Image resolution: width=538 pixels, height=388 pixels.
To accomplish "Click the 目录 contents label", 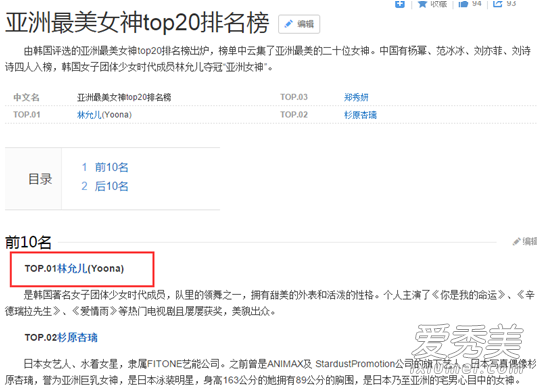I will pos(40,179).
